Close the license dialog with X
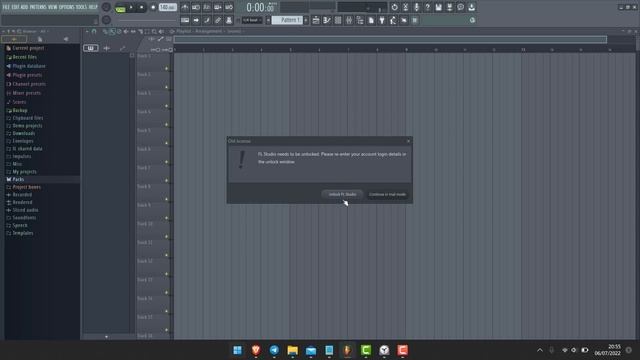This screenshot has height=360, width=640. pyautogui.click(x=408, y=141)
